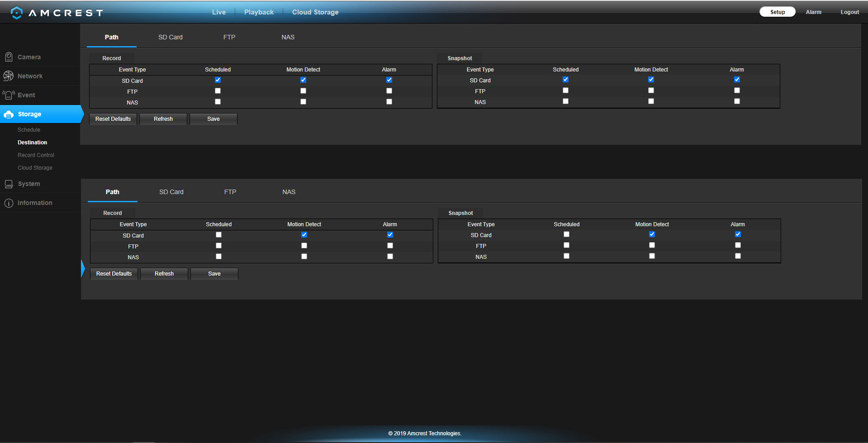
Task: Open Cloud Storage in the top navigation
Action: [x=315, y=12]
